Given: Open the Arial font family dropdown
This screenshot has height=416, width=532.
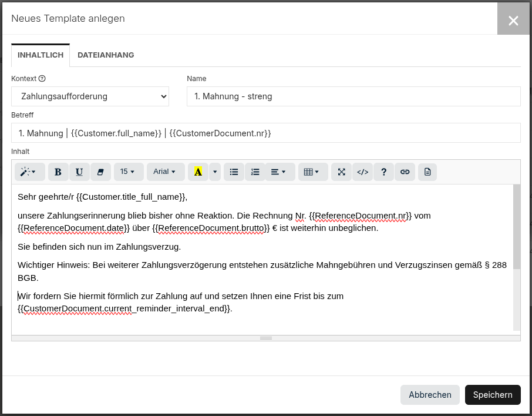Looking at the screenshot, I should (x=165, y=172).
